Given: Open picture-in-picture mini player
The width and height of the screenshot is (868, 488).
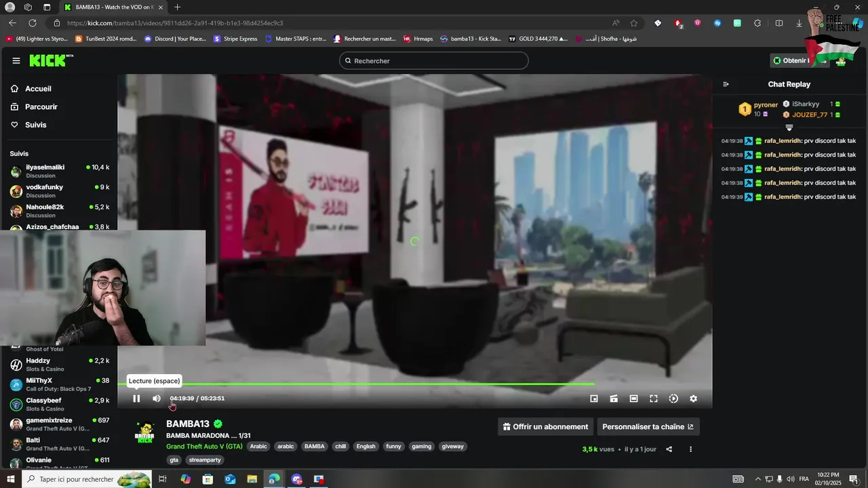Looking at the screenshot, I should coord(594,399).
